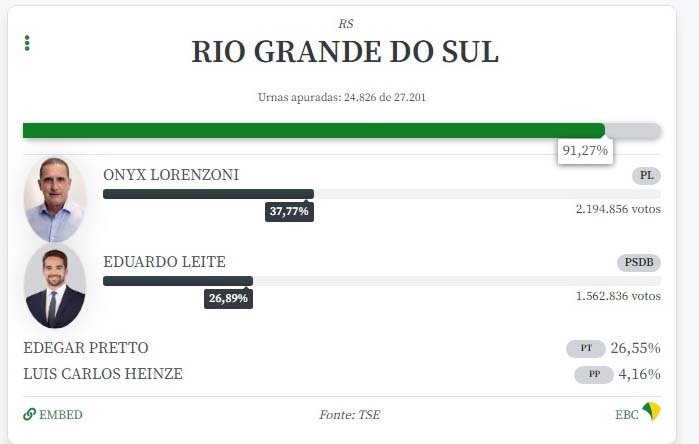Screen dimensions: 699x444
Task: Click Eduardo Leite's vote percentage bar
Action: (x=178, y=281)
